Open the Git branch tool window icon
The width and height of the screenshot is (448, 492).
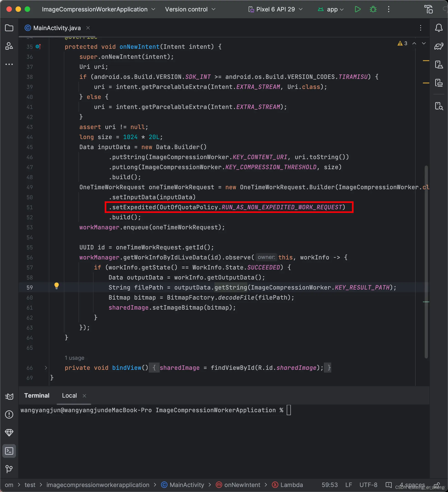click(x=9, y=469)
